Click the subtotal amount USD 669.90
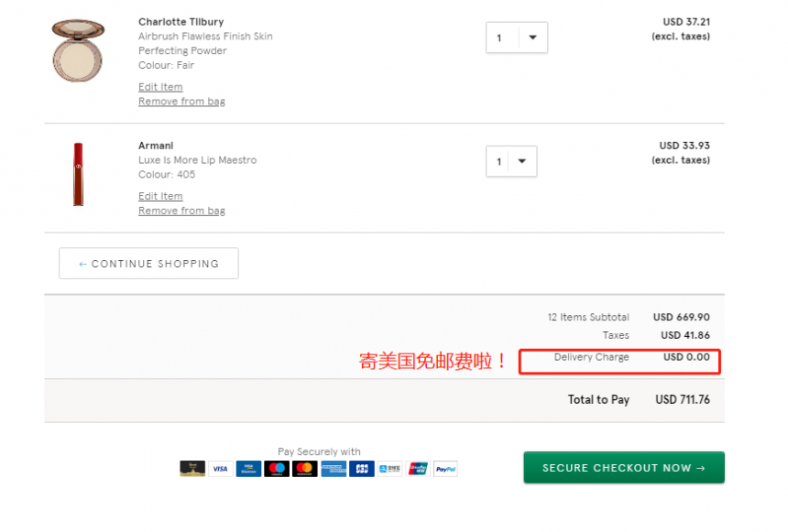Viewport: 788px width, 532px height. pyautogui.click(x=682, y=317)
